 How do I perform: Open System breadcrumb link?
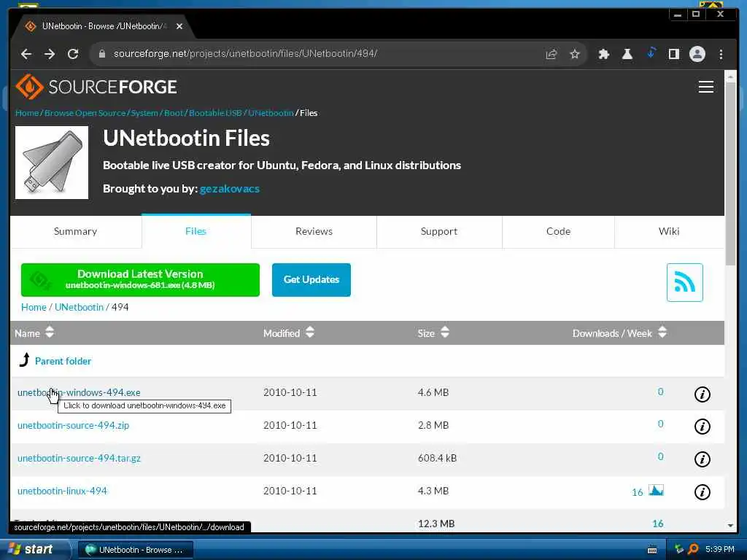144,113
